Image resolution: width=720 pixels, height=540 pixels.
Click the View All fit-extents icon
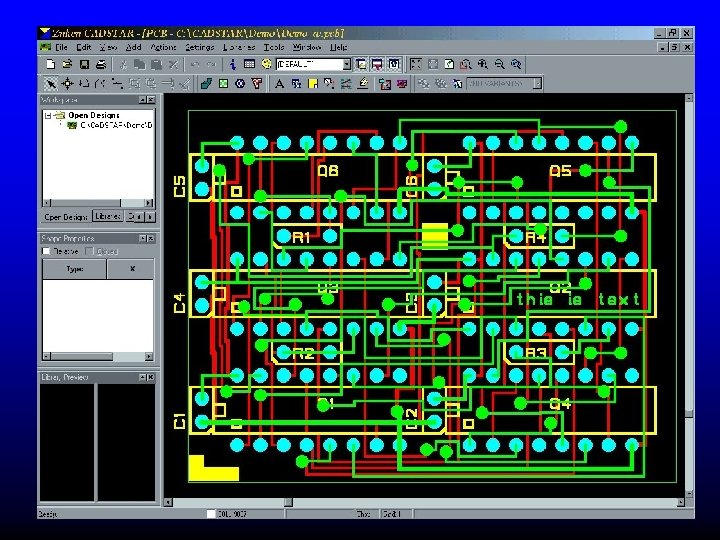pyautogui.click(x=416, y=64)
